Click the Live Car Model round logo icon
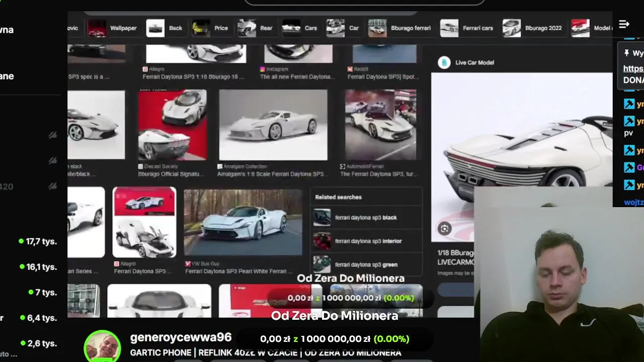The image size is (644, 362). [x=444, y=62]
